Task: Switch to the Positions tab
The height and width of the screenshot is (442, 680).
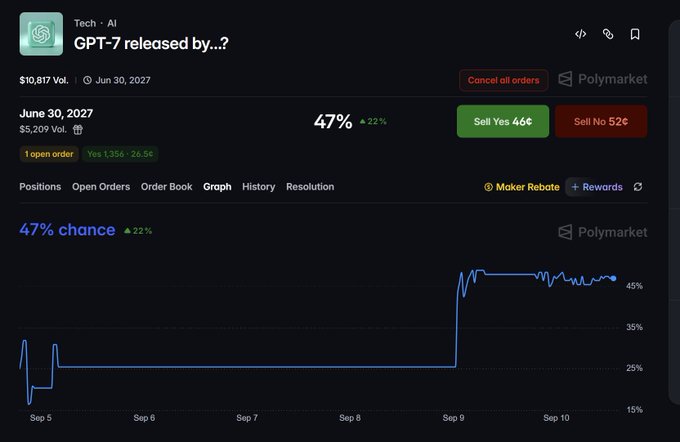Action: [40, 187]
